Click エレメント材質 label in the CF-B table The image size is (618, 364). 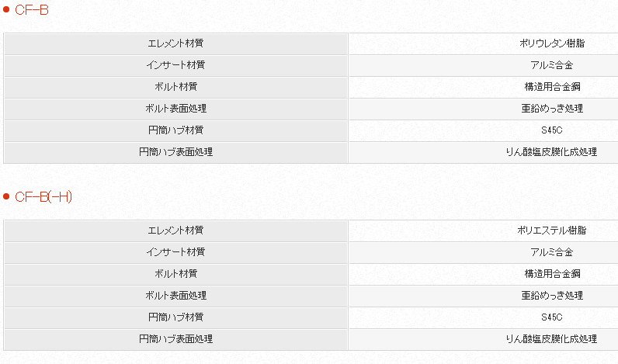175,43
